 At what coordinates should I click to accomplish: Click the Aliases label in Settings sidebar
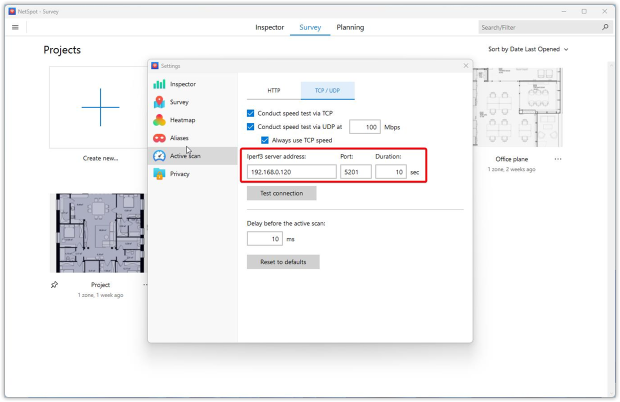point(179,138)
